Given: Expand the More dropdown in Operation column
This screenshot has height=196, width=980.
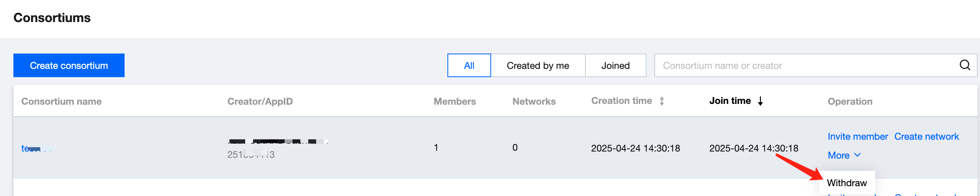Looking at the screenshot, I should [x=844, y=155].
